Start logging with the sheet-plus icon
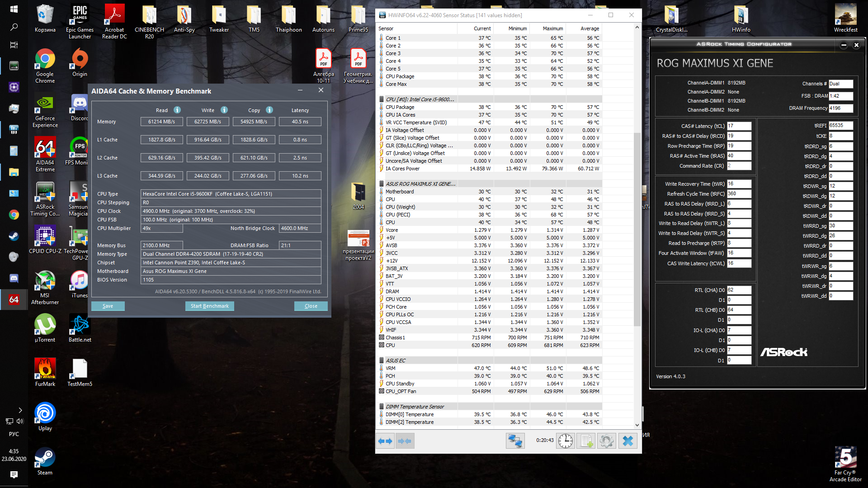The image size is (868, 488). tap(586, 441)
